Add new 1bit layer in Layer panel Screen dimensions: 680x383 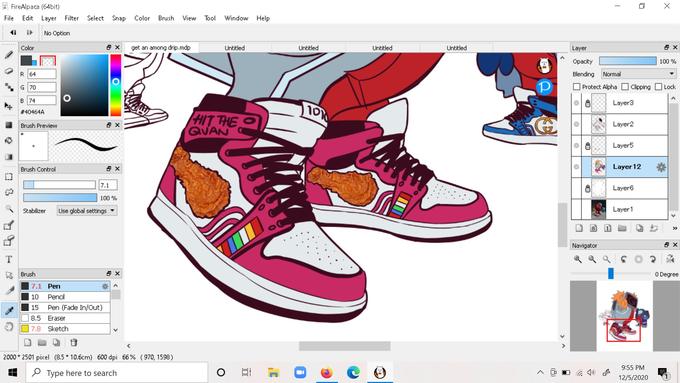click(608, 228)
